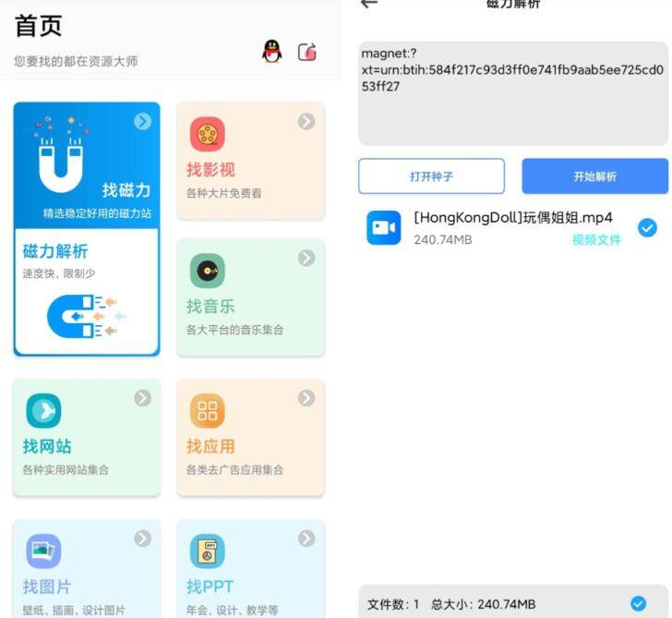This screenshot has width=672, height=618.
Task: Tap the 找网站 play arrow icon
Action: (x=43, y=411)
